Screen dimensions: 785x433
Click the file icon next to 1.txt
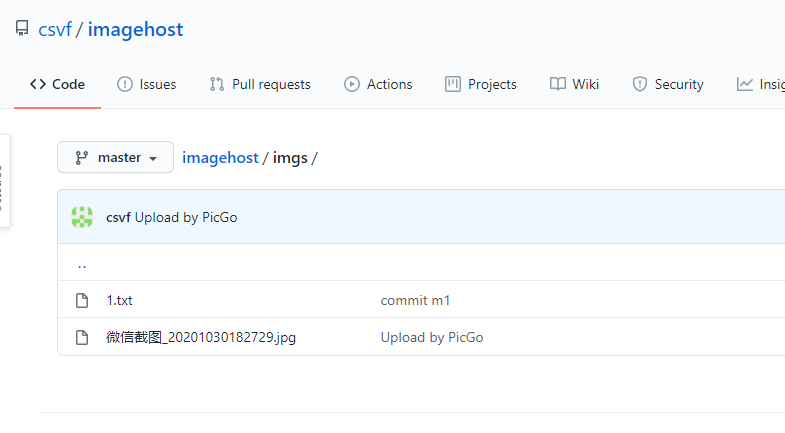tap(83, 300)
